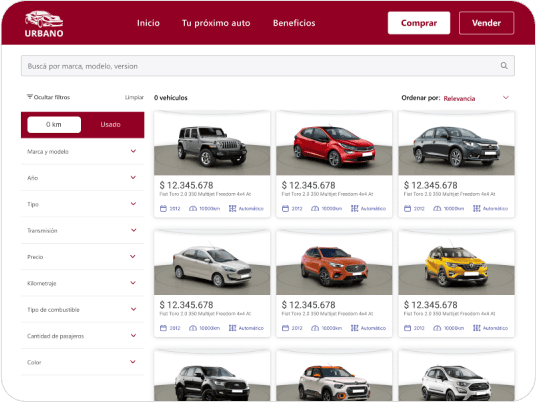Viewport: 536px width, 402px height.
Task: Click gearbox icon on beige sedan card
Action: pyautogui.click(x=232, y=328)
